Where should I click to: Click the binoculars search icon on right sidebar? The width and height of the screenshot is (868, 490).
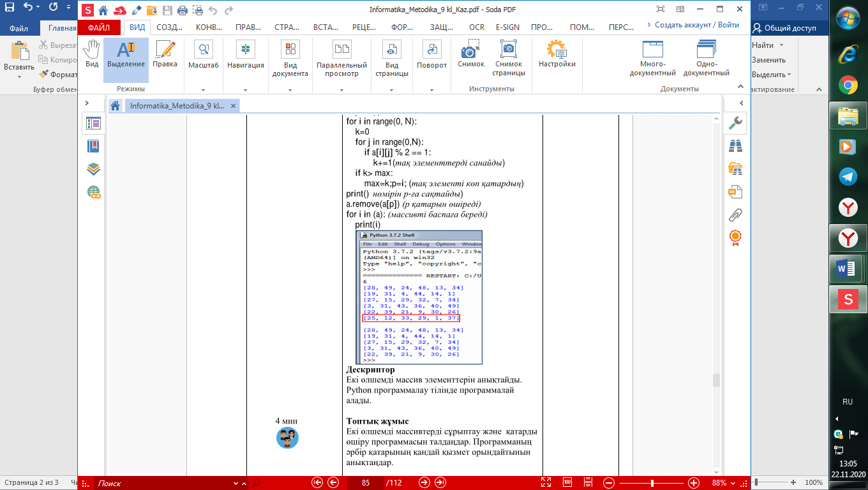[735, 145]
